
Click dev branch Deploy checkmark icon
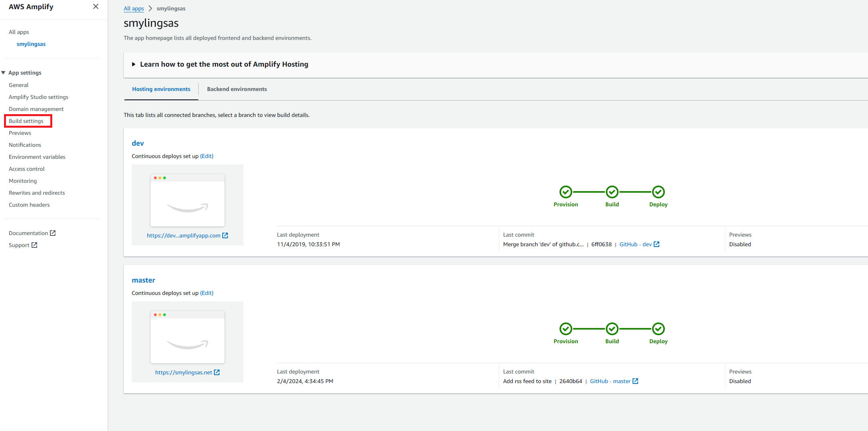click(658, 192)
